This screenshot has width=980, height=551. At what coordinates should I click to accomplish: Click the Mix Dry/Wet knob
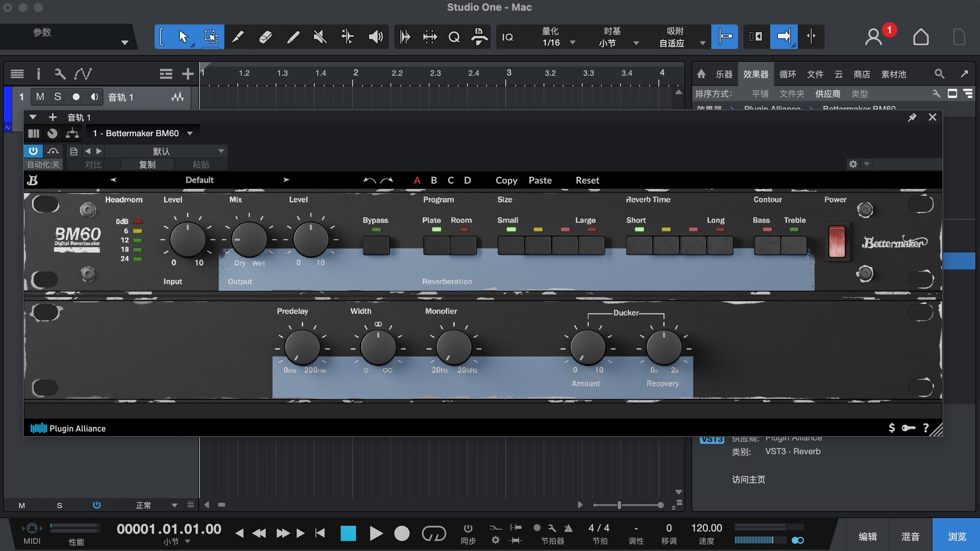249,239
